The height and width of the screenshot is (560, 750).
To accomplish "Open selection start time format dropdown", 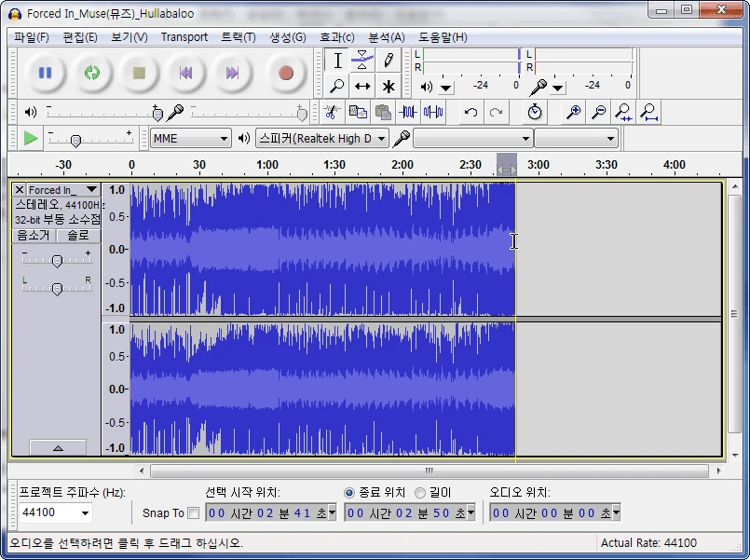I will [332, 512].
